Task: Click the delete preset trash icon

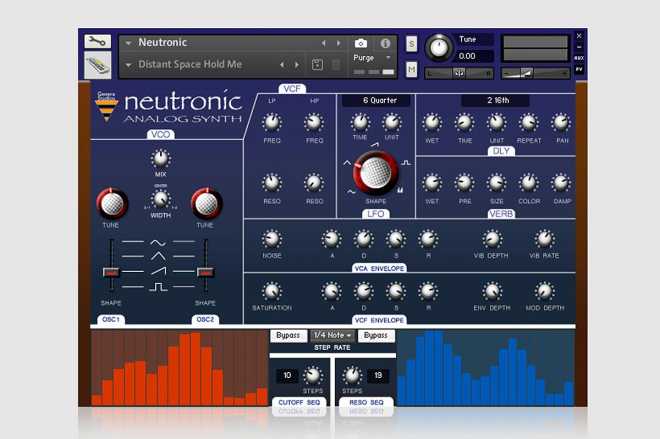Action: pos(335,65)
